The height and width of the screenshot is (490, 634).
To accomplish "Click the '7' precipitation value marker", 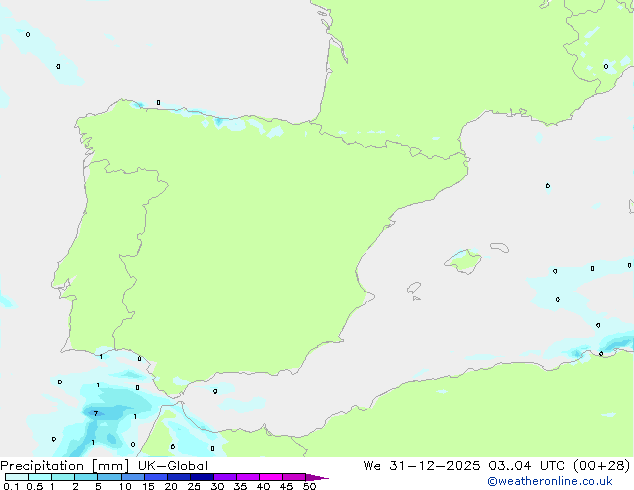I will coord(95,413).
